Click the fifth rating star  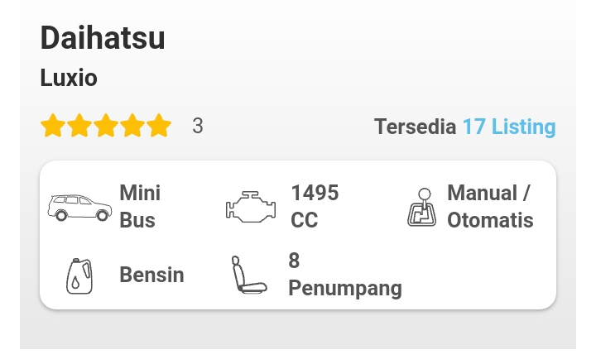pos(159,126)
